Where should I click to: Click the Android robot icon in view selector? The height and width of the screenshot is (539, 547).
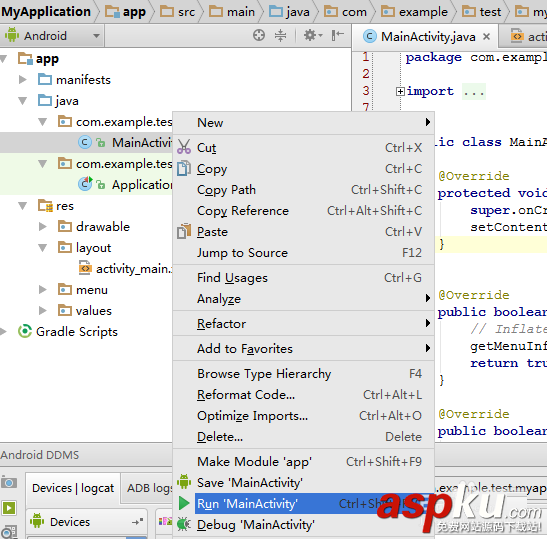coord(12,35)
